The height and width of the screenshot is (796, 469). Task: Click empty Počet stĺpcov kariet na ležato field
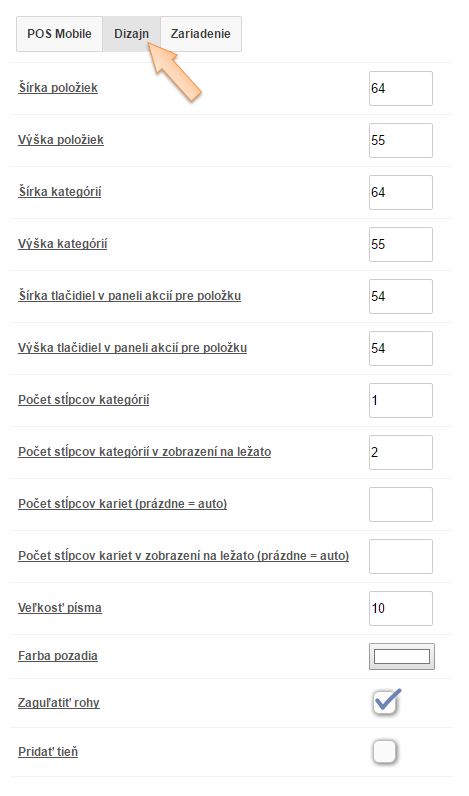[x=400, y=556]
